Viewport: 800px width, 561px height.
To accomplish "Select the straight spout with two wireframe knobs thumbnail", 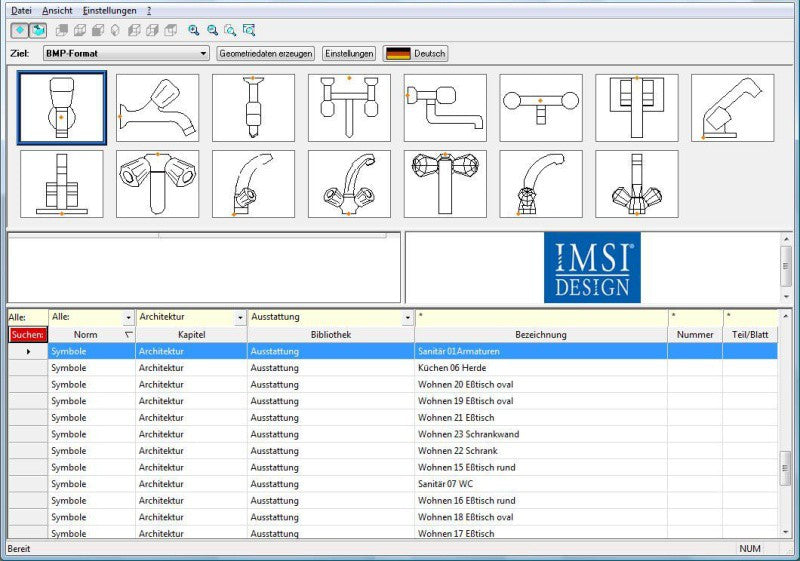I will (637, 184).
